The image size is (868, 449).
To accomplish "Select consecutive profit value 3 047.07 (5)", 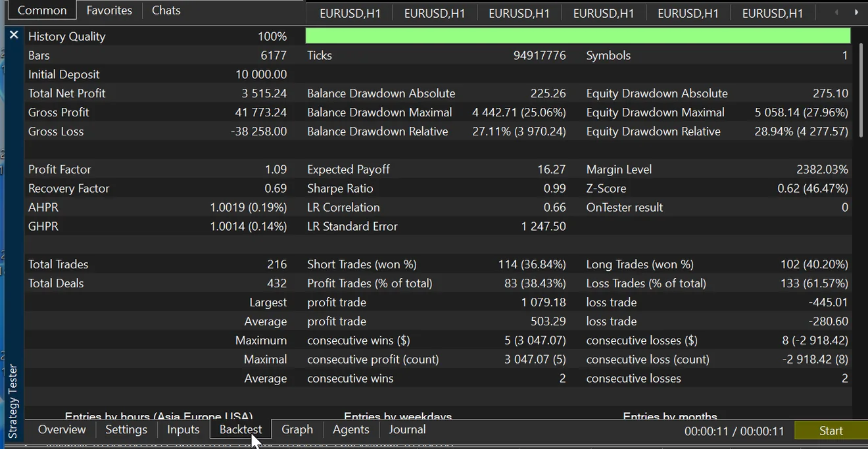I will [x=535, y=360].
